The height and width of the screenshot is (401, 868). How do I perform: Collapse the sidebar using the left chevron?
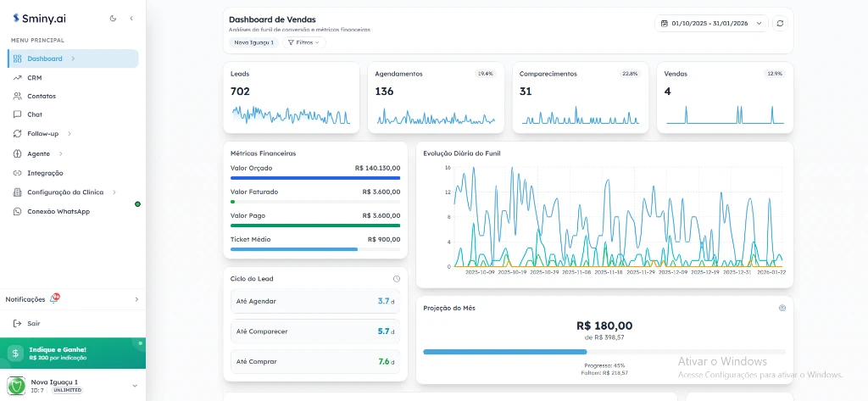click(x=131, y=18)
